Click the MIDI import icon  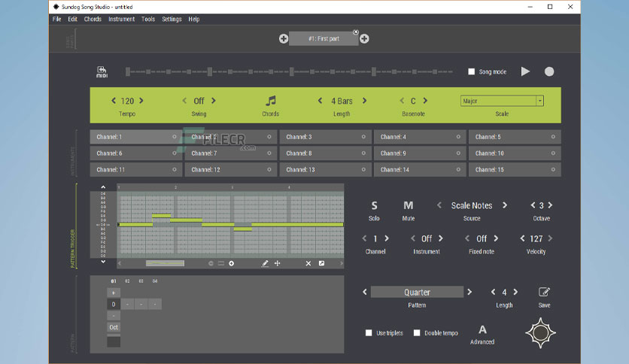tap(102, 71)
